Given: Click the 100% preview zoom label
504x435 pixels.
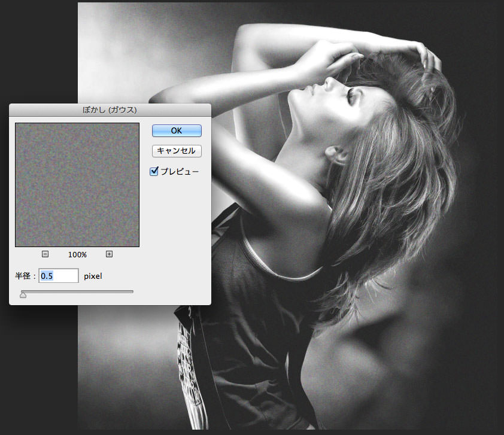Looking at the screenshot, I should coord(77,254).
